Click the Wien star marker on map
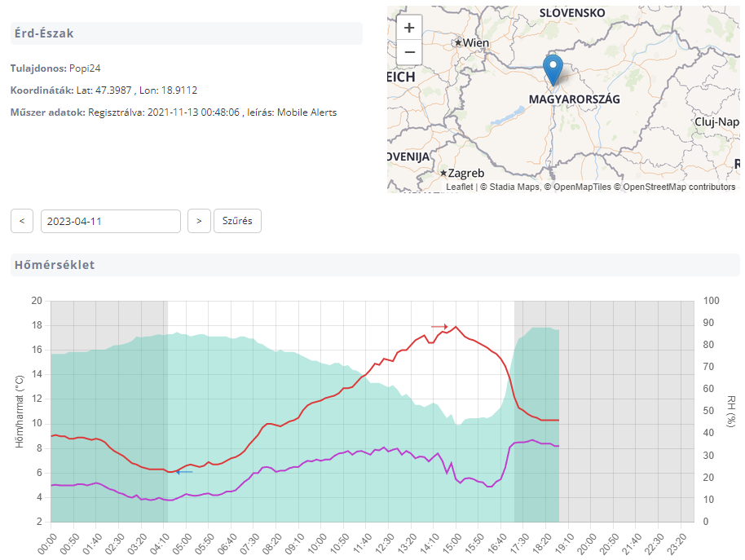745x560 pixels. pyautogui.click(x=459, y=42)
